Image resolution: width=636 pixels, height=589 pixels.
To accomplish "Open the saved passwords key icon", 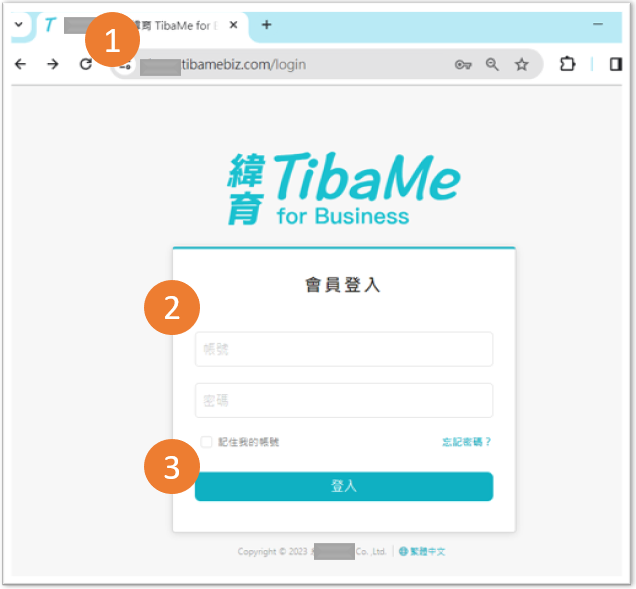I will pyautogui.click(x=463, y=65).
